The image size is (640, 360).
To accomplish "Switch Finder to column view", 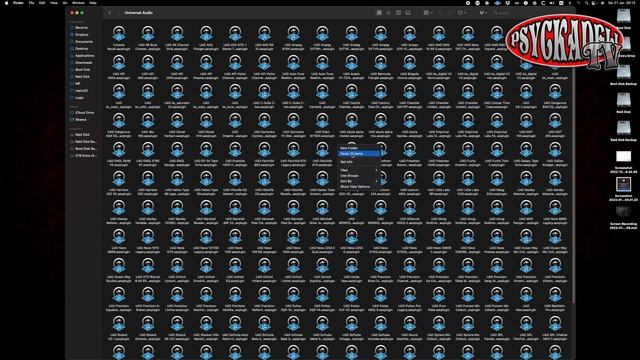I will point(398,13).
